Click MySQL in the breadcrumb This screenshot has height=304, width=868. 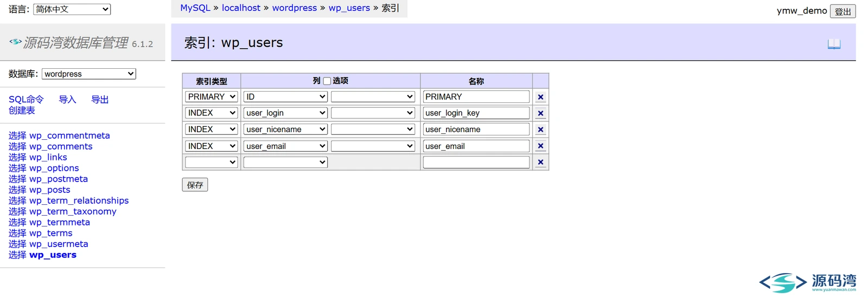[195, 8]
